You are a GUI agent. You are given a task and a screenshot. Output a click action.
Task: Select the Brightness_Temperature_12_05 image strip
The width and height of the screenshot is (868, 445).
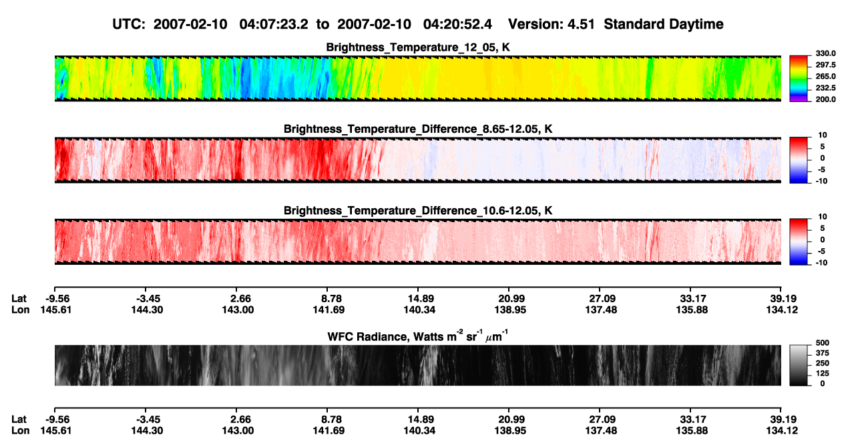417,78
